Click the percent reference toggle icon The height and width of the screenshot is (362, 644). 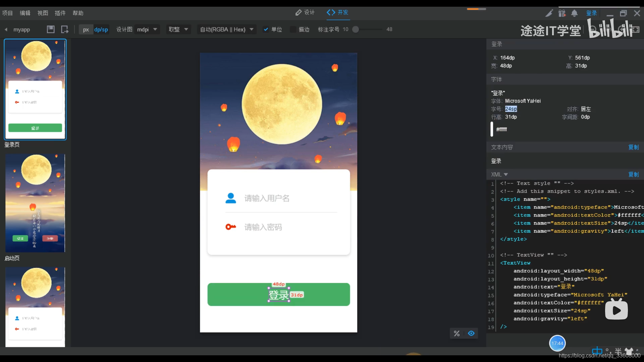(457, 334)
